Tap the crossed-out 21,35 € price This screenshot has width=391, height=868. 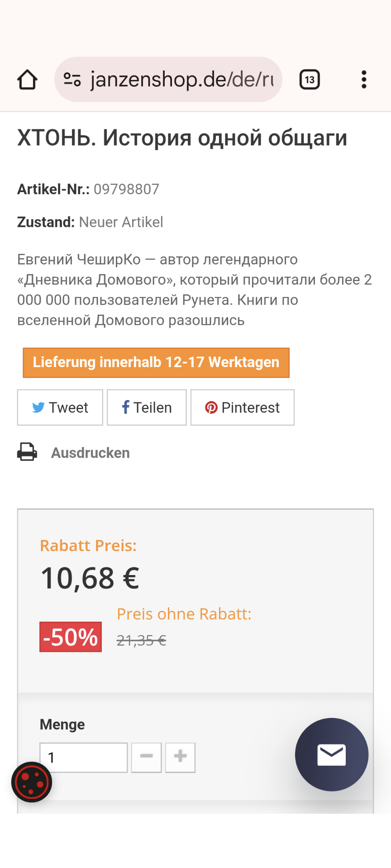tap(142, 641)
